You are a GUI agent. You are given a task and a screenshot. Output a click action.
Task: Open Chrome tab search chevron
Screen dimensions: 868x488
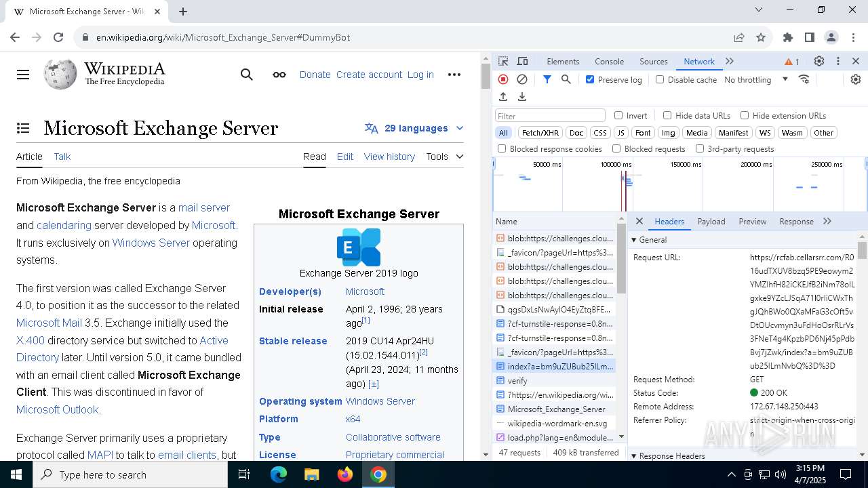(x=759, y=10)
